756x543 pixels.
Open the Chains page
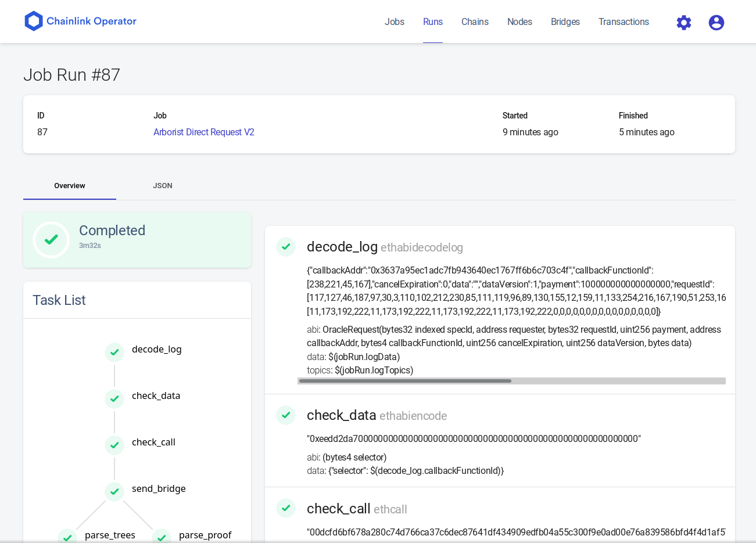tap(475, 21)
